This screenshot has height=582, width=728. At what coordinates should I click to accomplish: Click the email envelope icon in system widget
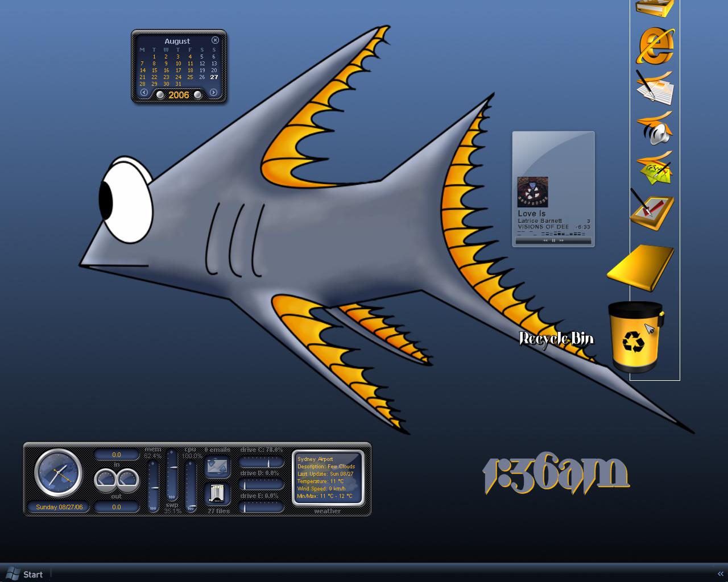pyautogui.click(x=217, y=466)
